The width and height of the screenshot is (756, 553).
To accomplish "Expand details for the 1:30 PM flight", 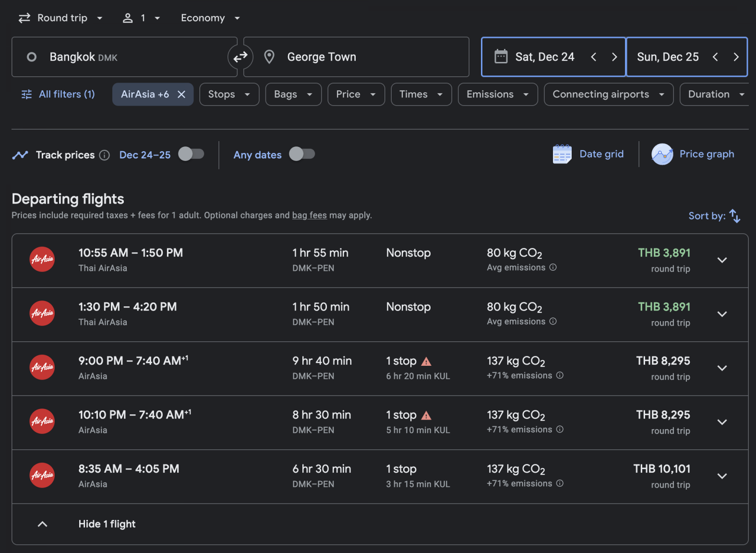I will click(x=722, y=314).
